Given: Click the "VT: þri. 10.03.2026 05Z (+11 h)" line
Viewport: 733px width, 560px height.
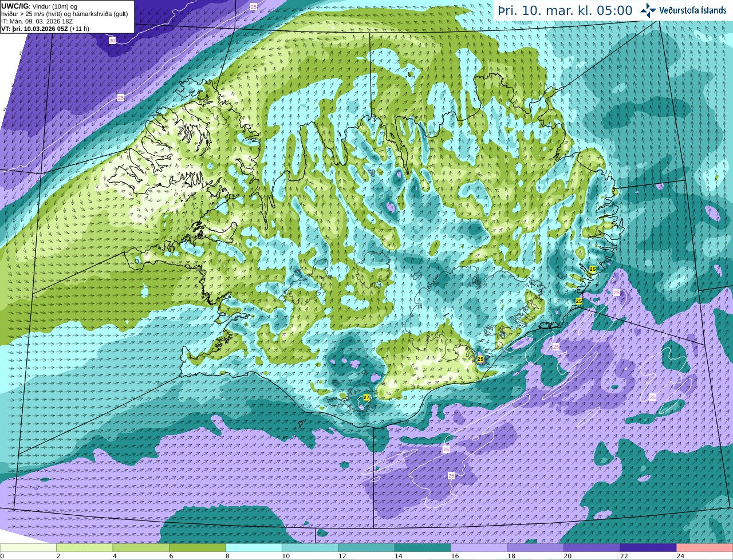Looking at the screenshot, I should pos(45,29).
